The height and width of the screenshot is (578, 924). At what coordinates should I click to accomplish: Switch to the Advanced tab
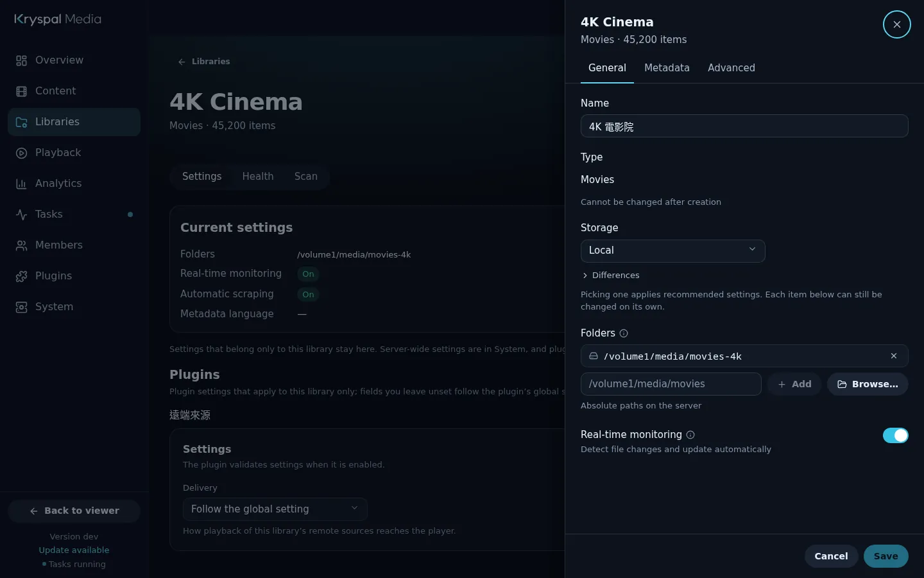pyautogui.click(x=731, y=68)
